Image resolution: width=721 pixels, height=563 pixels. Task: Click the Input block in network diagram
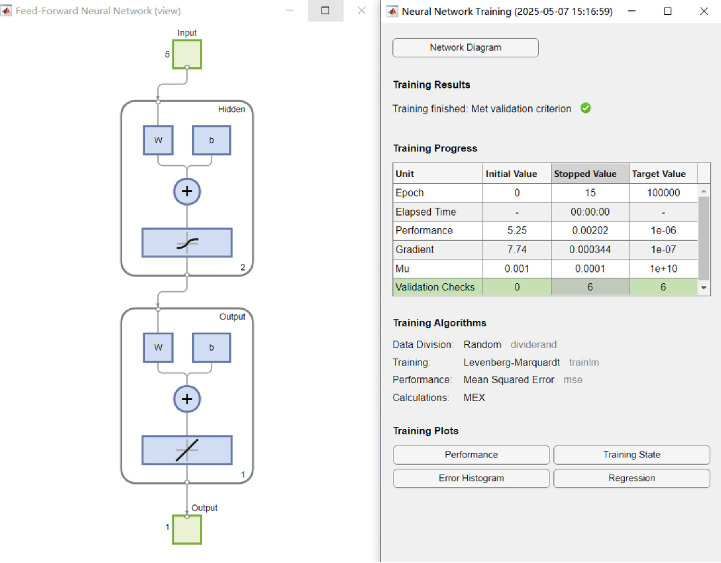tap(187, 54)
